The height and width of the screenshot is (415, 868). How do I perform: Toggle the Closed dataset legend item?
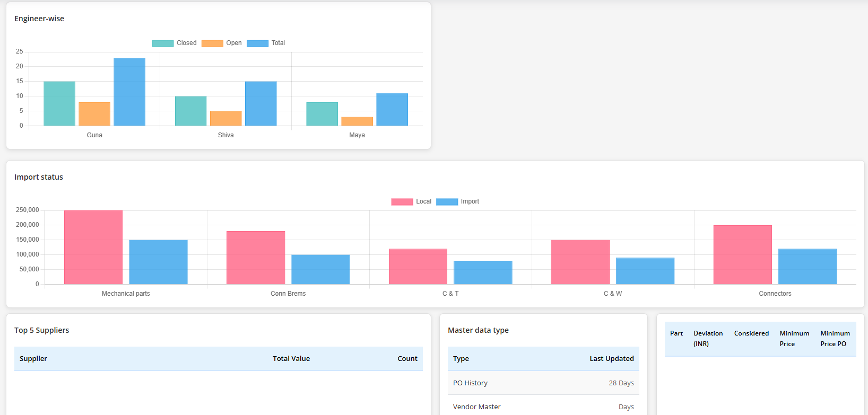(x=174, y=43)
